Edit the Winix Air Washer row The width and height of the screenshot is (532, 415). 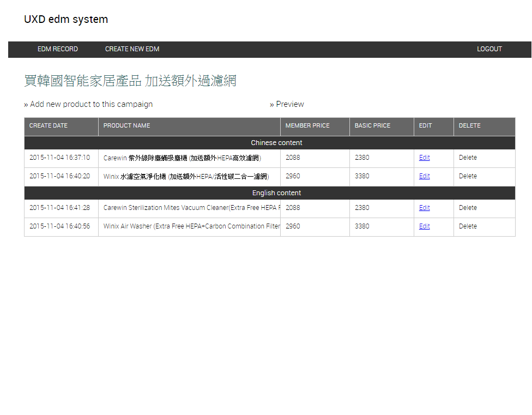coord(425,226)
